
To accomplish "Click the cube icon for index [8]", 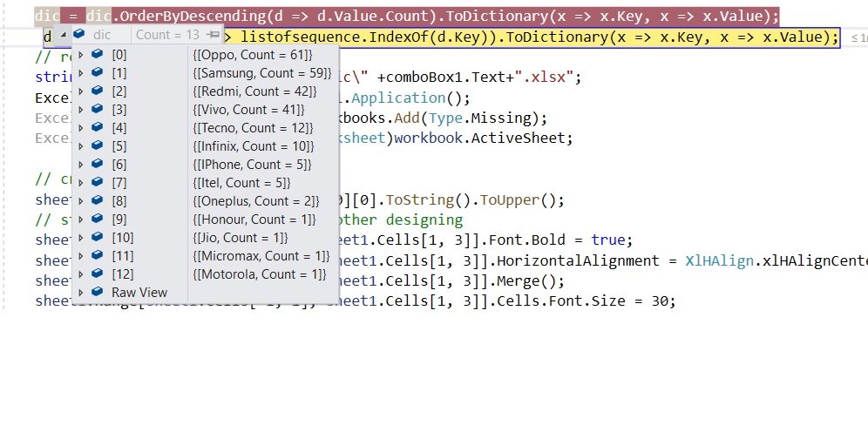I will [98, 200].
